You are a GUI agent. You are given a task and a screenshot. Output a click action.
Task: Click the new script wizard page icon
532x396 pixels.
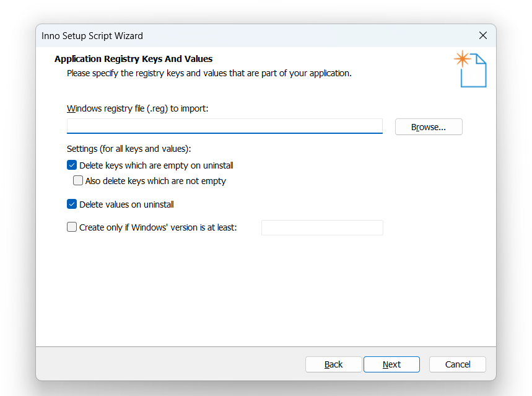pos(470,69)
